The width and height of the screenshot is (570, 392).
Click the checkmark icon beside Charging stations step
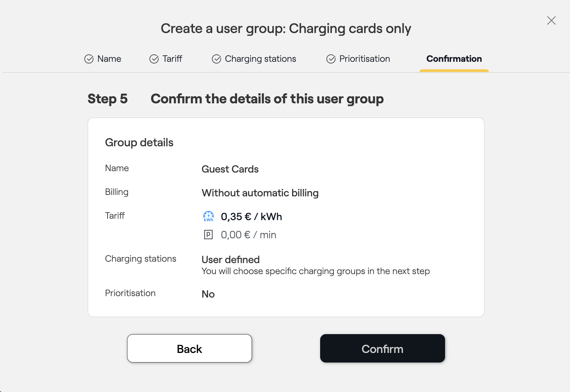coord(217,59)
